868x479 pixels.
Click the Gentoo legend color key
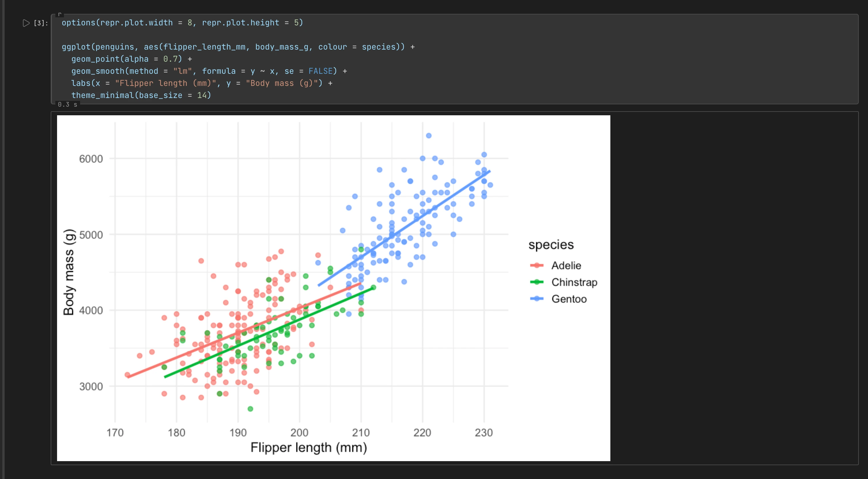537,299
